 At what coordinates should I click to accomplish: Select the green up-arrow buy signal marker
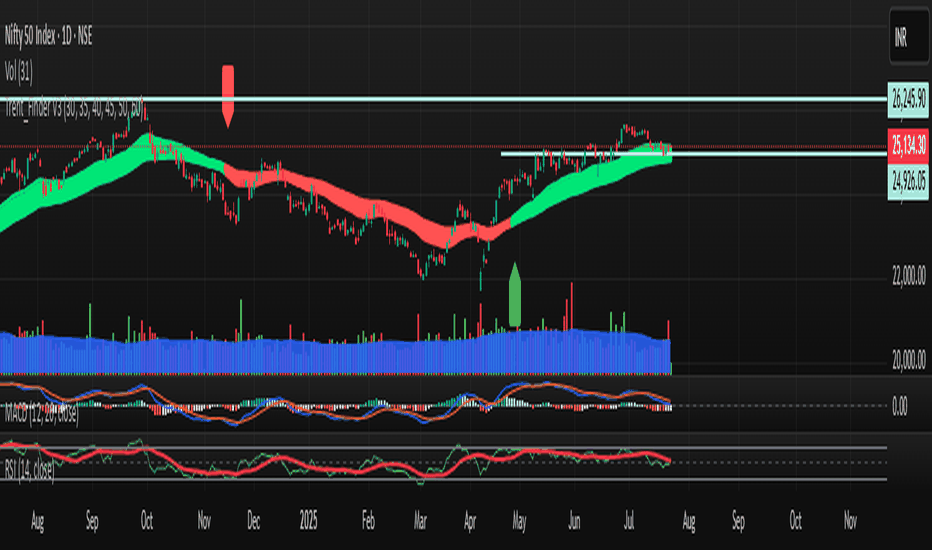click(x=515, y=294)
